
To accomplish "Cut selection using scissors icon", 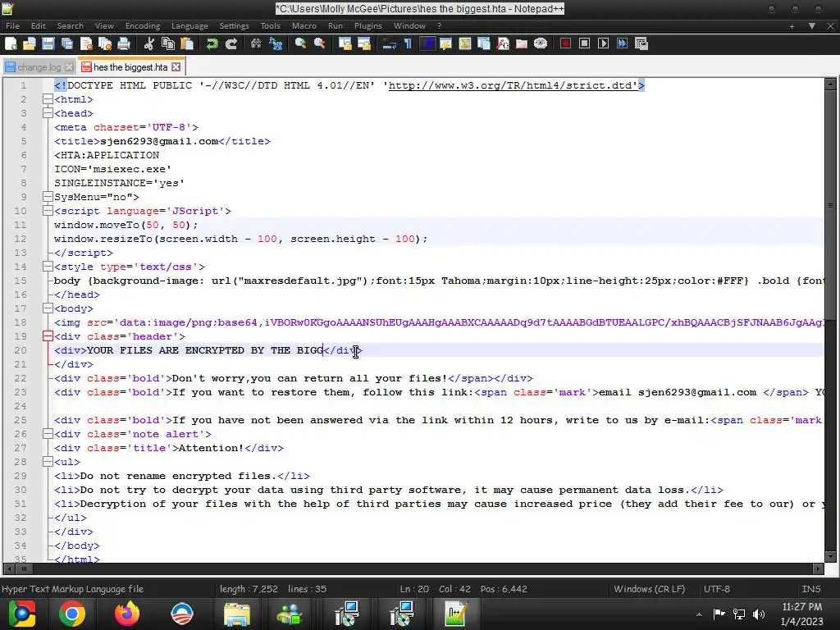I will coord(149,44).
